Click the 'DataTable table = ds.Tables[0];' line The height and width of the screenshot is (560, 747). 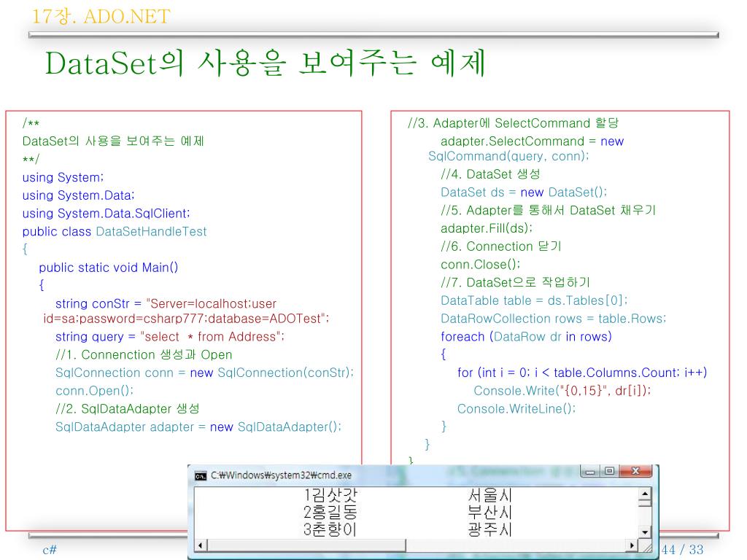click(x=535, y=301)
